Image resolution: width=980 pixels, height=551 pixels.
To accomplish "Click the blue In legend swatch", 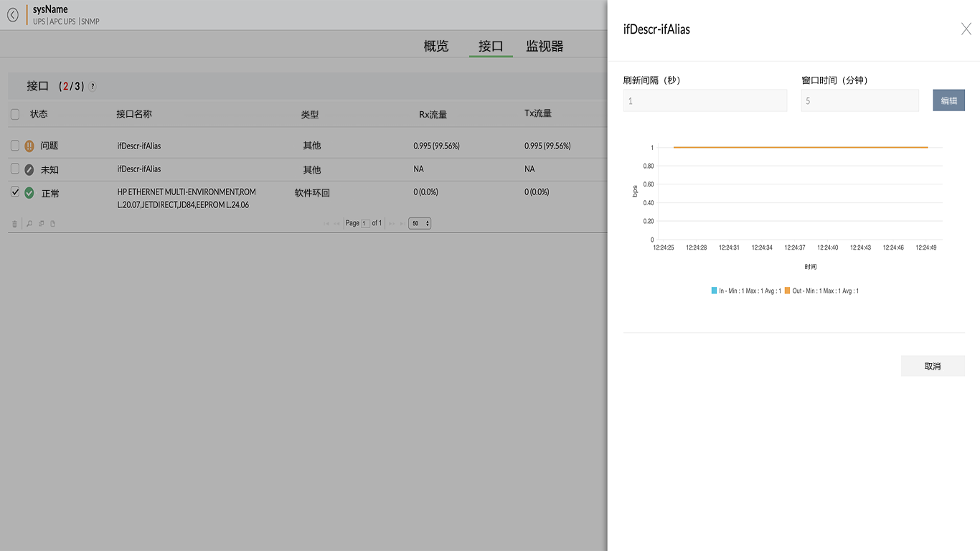I will (x=714, y=291).
